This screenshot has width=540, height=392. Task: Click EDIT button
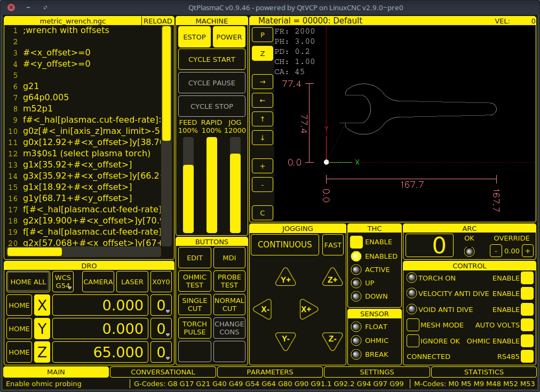pyautogui.click(x=195, y=258)
